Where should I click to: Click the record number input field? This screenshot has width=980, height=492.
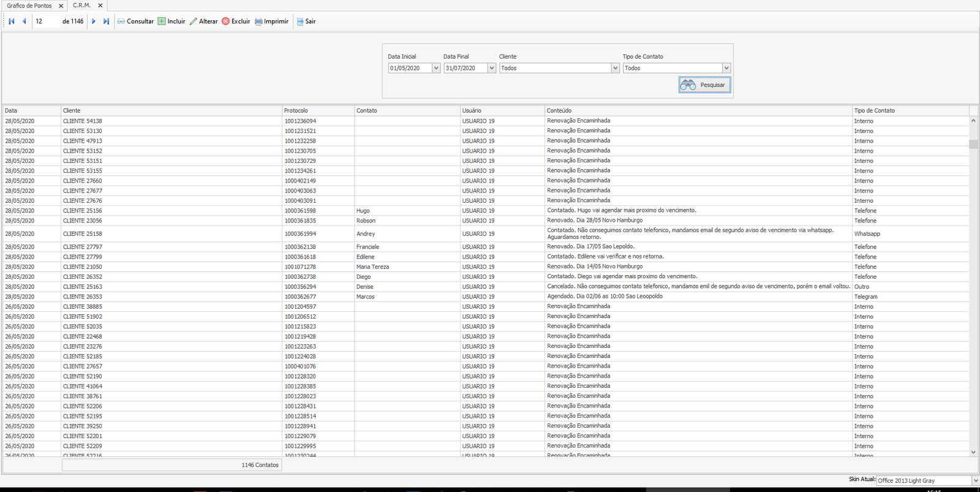[46, 21]
